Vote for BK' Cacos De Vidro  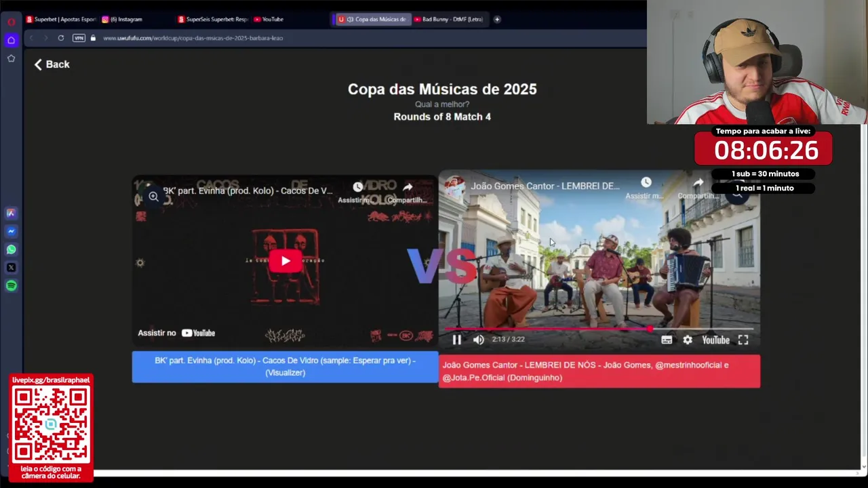285,367
